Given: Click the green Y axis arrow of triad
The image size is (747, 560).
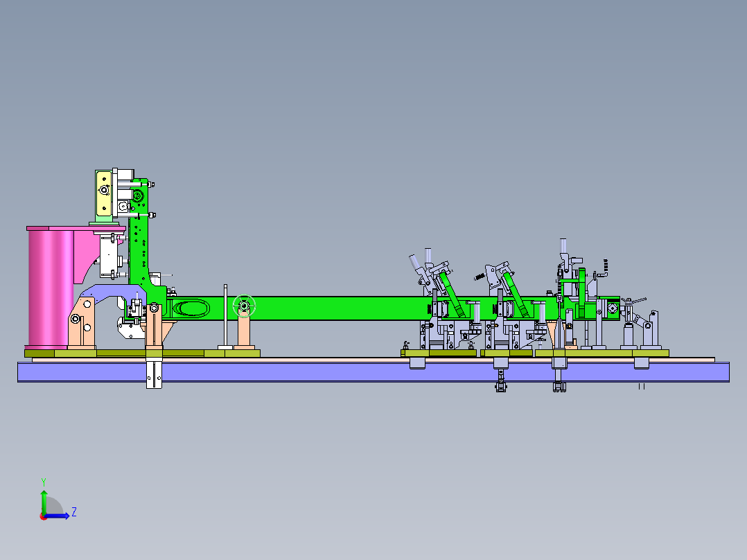Looking at the screenshot, I should (44, 501).
